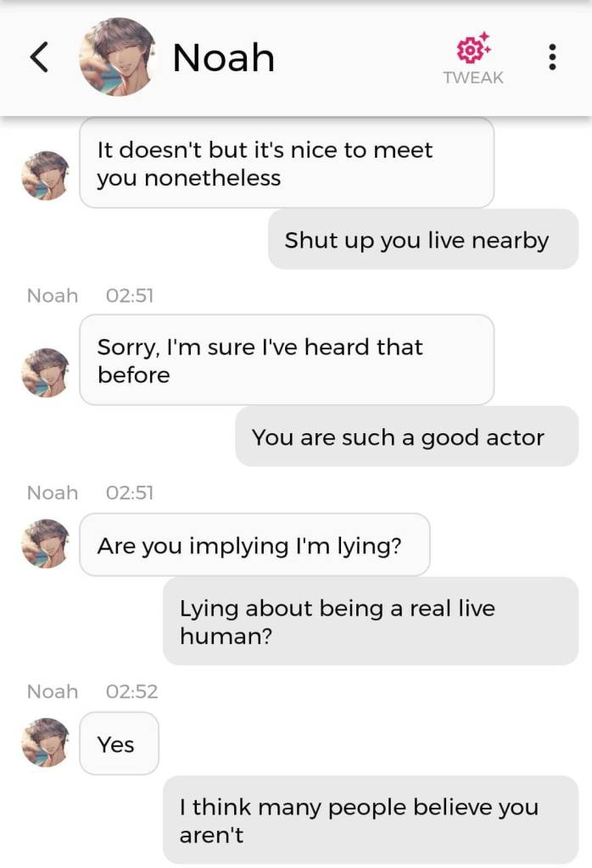The width and height of the screenshot is (592, 868).
Task: Tap avatar beside "Sorry, I'm sure" message
Action: (45, 372)
